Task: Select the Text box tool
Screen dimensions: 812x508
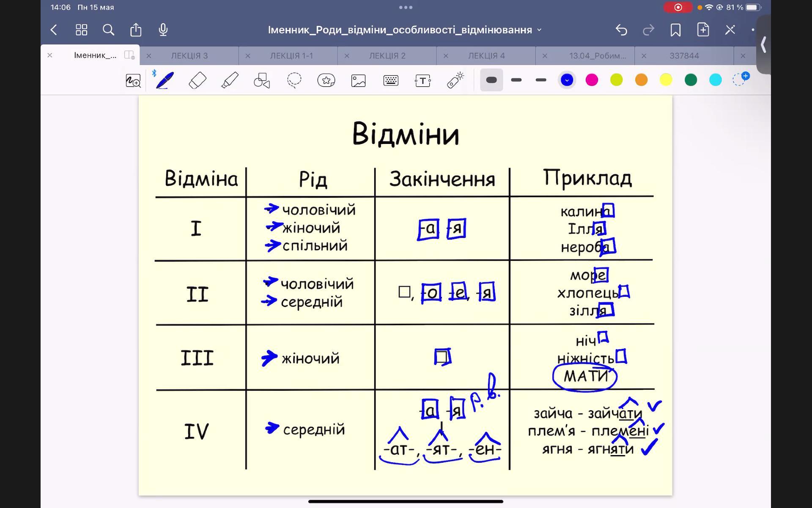Action: click(422, 80)
